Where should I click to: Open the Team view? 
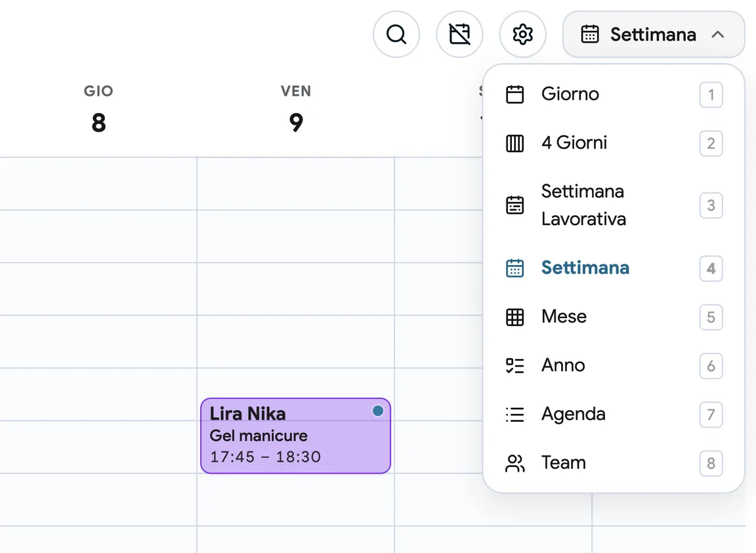point(614,463)
